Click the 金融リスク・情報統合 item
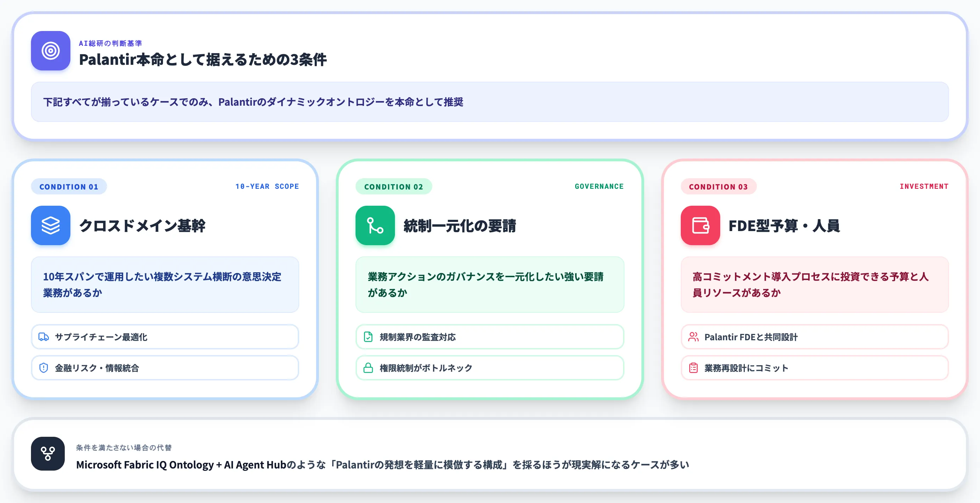 click(x=165, y=368)
